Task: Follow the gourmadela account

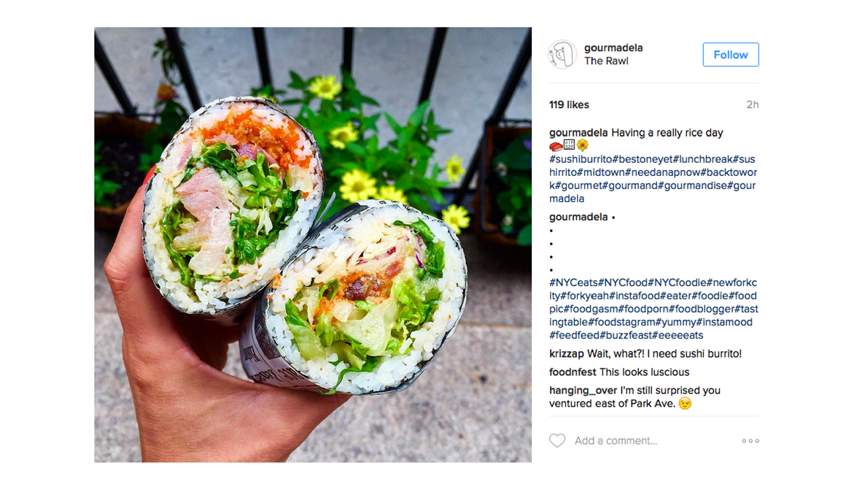Action: [x=731, y=55]
